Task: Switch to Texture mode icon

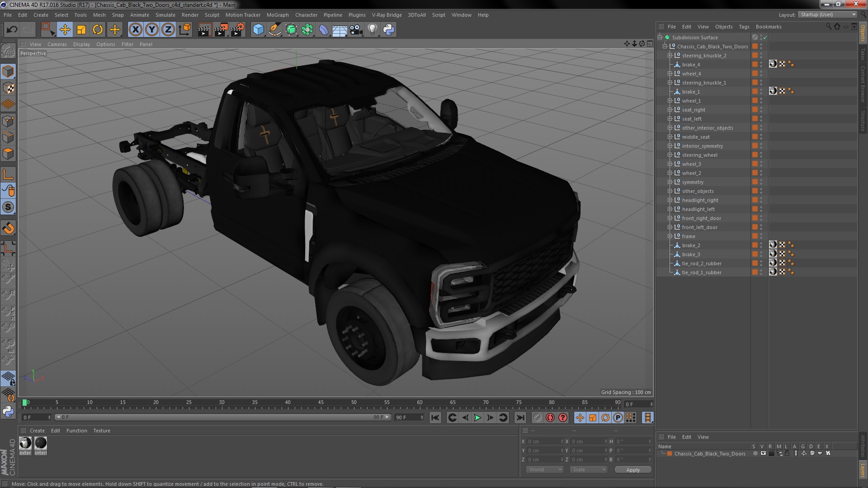Action: 8,88
